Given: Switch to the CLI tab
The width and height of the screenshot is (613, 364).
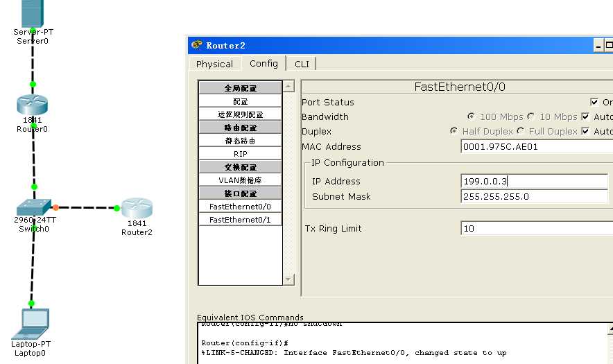Looking at the screenshot, I should (302, 64).
